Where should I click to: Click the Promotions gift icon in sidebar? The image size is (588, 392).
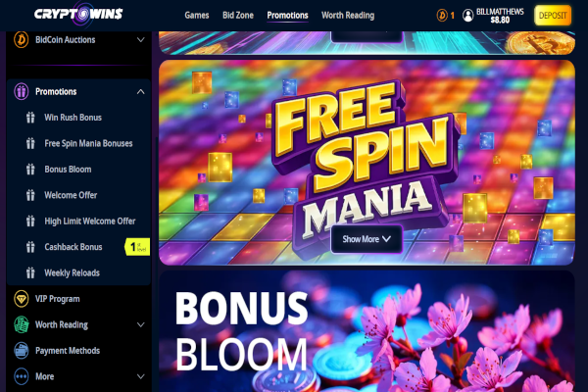pos(22,91)
